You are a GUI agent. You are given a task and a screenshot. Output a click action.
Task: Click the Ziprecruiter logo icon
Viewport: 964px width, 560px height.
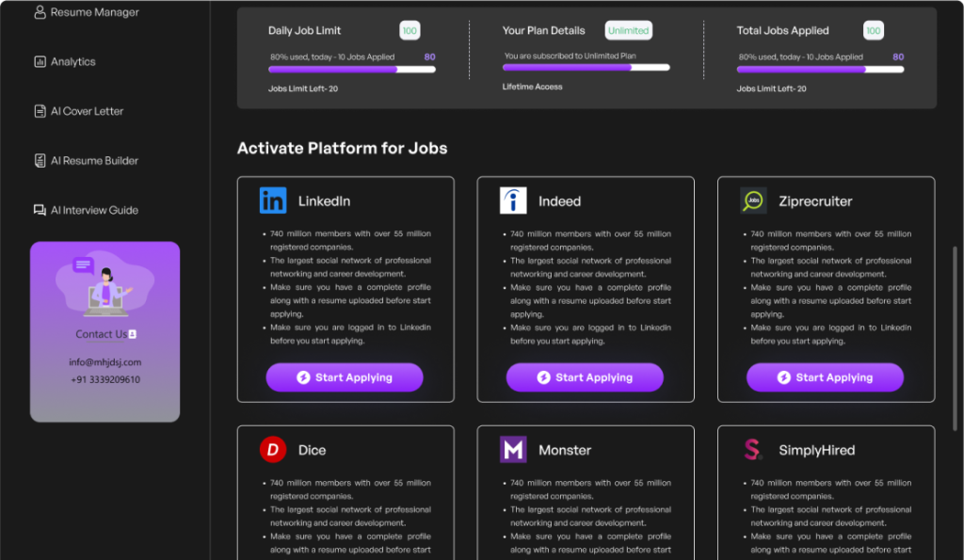[x=753, y=200]
